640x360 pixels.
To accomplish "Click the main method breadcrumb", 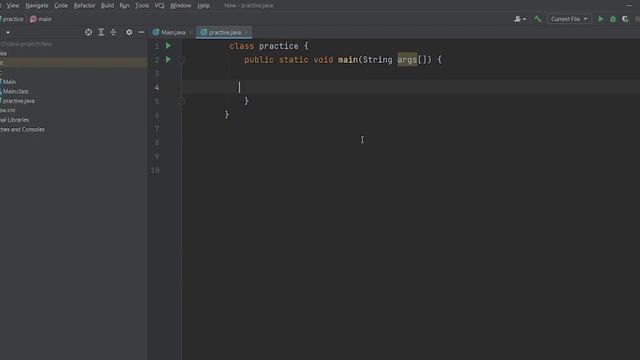I will pos(40,19).
